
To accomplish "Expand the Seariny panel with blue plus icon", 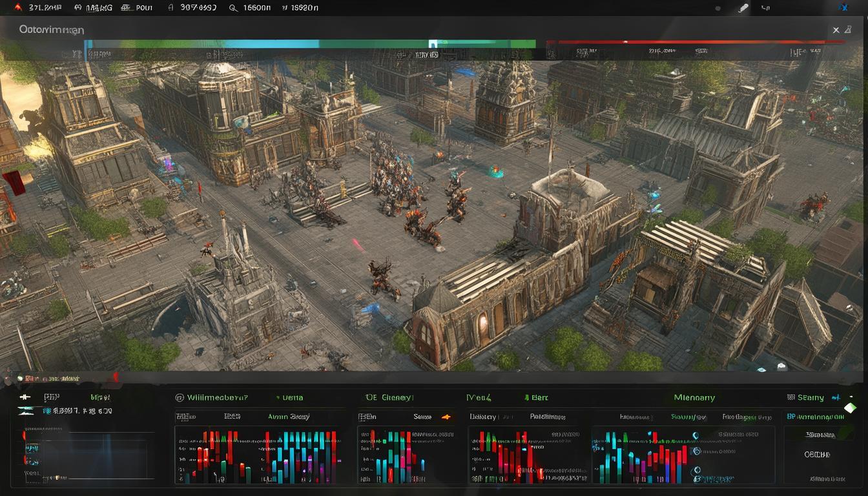I will [x=836, y=398].
